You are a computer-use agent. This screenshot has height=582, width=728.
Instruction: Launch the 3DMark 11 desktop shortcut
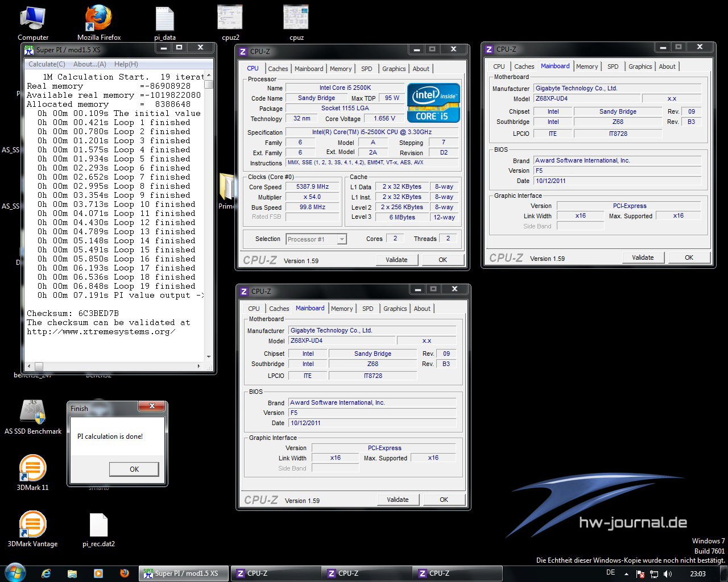pos(32,473)
